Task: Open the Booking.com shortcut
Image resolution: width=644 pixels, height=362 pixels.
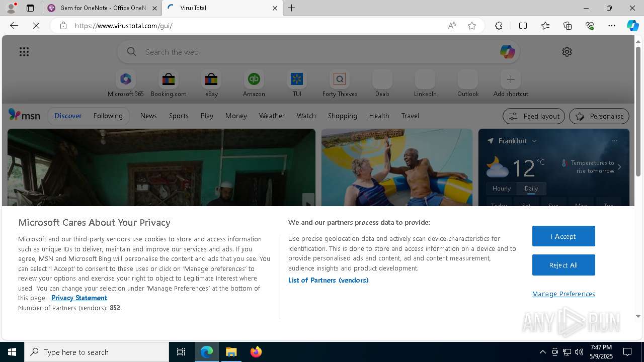Action: (x=169, y=83)
